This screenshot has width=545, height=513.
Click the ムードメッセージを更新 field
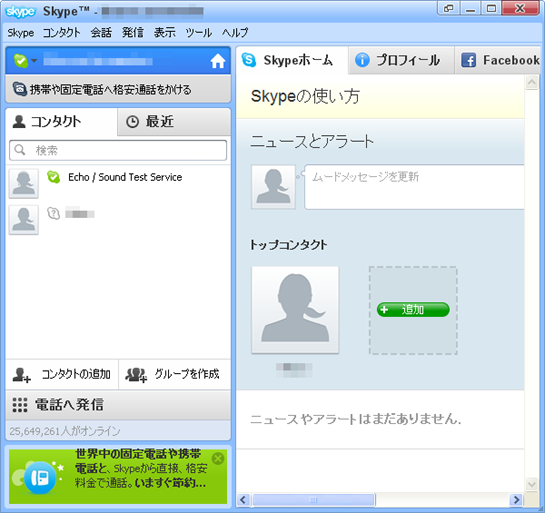pyautogui.click(x=414, y=187)
